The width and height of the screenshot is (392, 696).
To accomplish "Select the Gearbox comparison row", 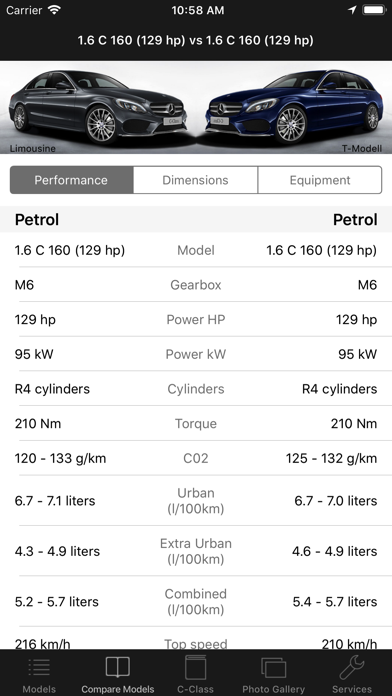I will coord(196,285).
